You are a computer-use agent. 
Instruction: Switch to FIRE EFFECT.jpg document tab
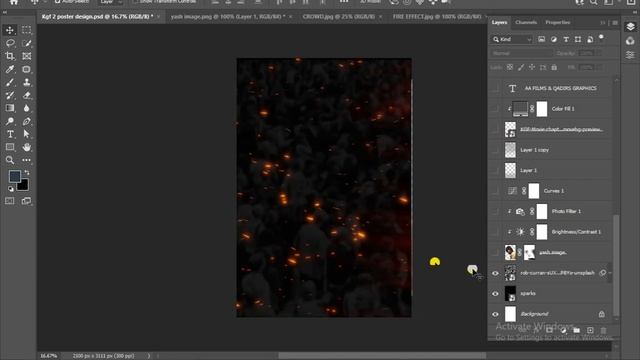[x=437, y=17]
